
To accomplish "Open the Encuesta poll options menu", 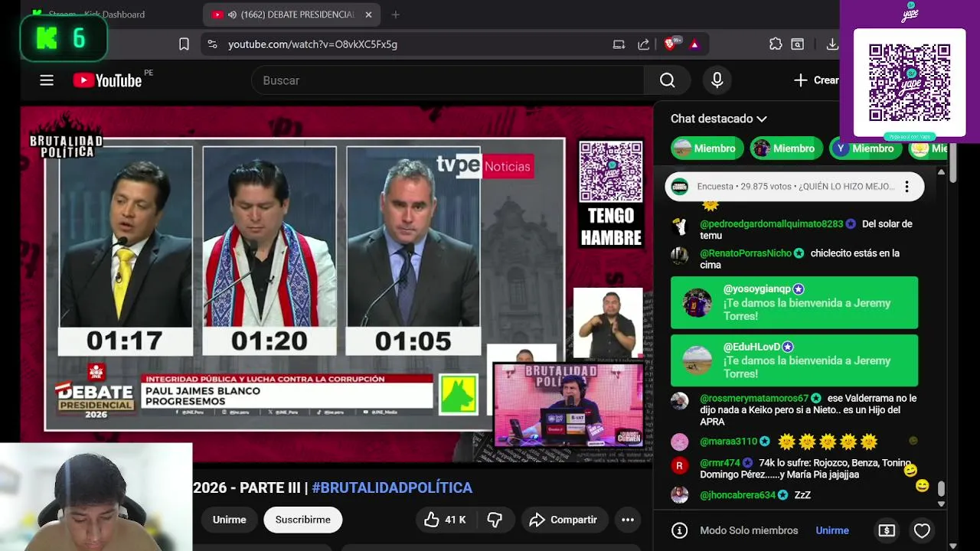I will [x=906, y=187].
